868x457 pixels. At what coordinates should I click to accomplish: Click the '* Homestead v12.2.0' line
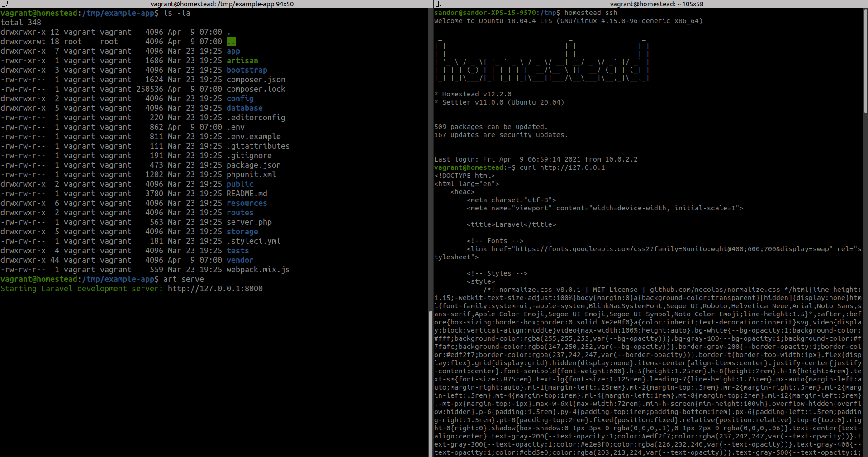point(473,94)
